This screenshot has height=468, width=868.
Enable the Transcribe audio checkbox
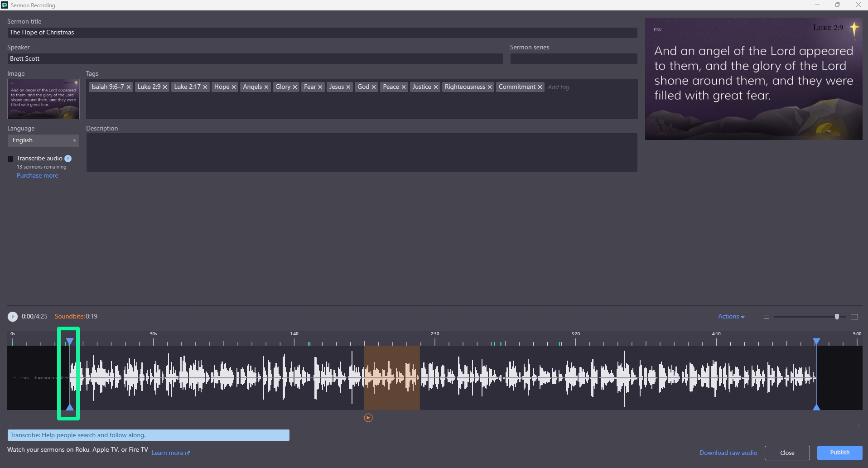point(10,159)
